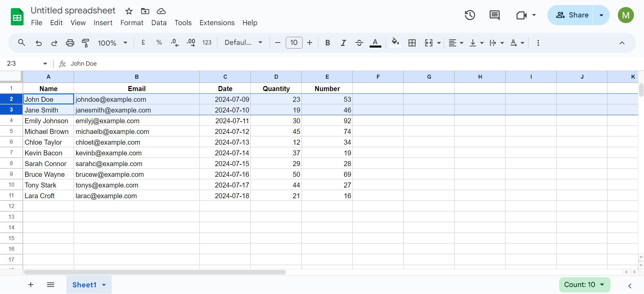Decrease decimal places

pyautogui.click(x=175, y=43)
